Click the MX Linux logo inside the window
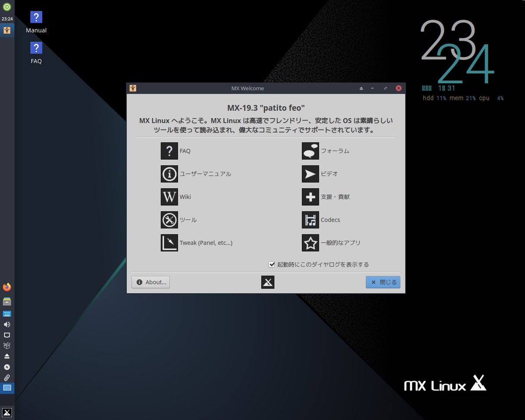The height and width of the screenshot is (420, 525). pyautogui.click(x=267, y=282)
